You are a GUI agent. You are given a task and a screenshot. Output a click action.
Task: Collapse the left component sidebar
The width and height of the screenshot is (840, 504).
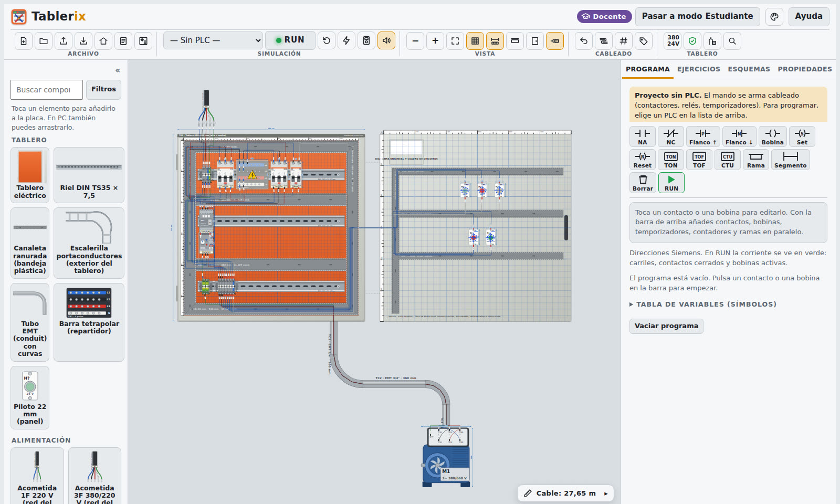coord(118,70)
